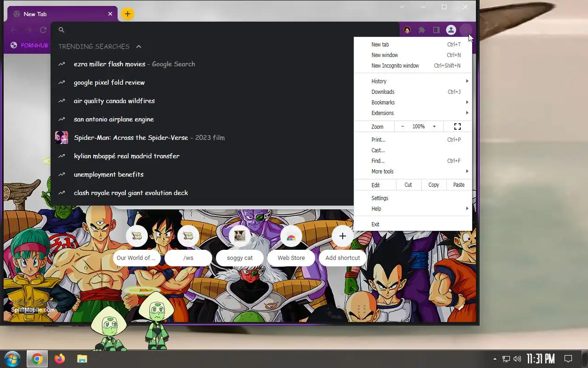This screenshot has height=368, width=588.
Task: Click the reload page icon
Action: click(x=43, y=30)
